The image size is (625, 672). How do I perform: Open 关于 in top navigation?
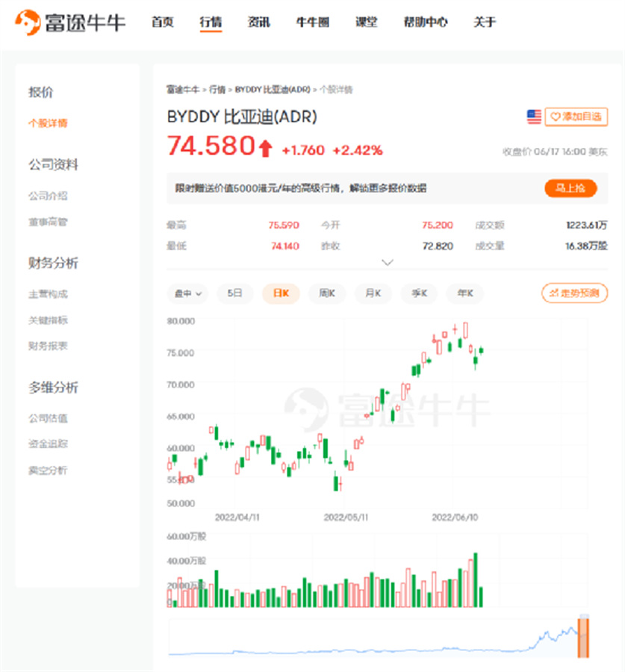click(485, 22)
